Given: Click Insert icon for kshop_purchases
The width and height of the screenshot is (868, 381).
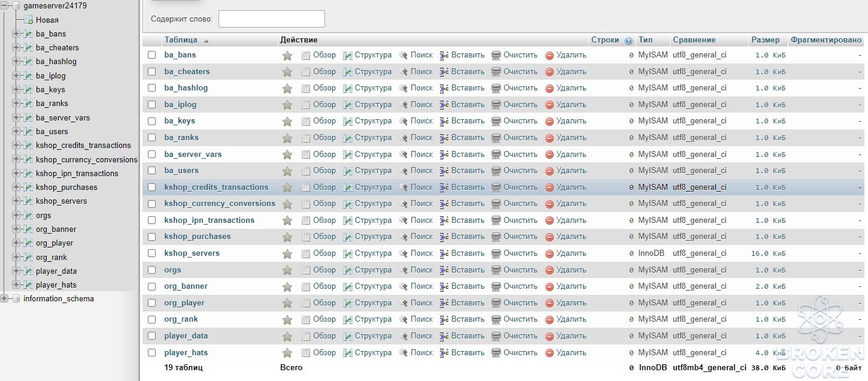Looking at the screenshot, I should pos(444,237).
